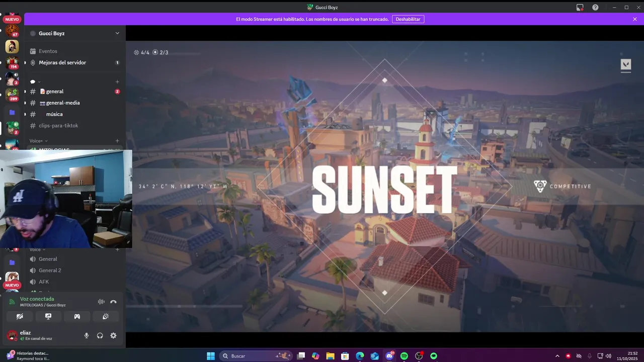Screen dimensions: 644x362
Task: Click the webcam overlay preview
Action: point(66,199)
